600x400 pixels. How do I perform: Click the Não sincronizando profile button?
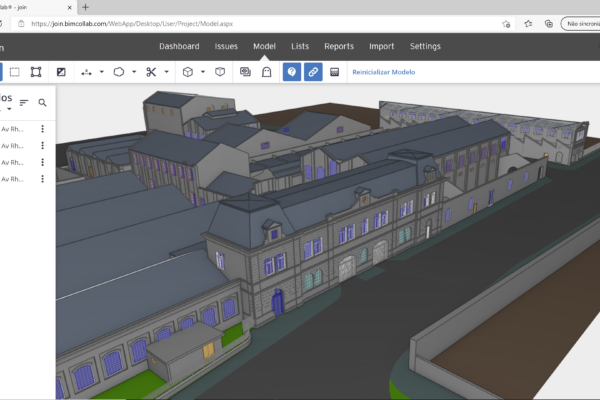[580, 24]
